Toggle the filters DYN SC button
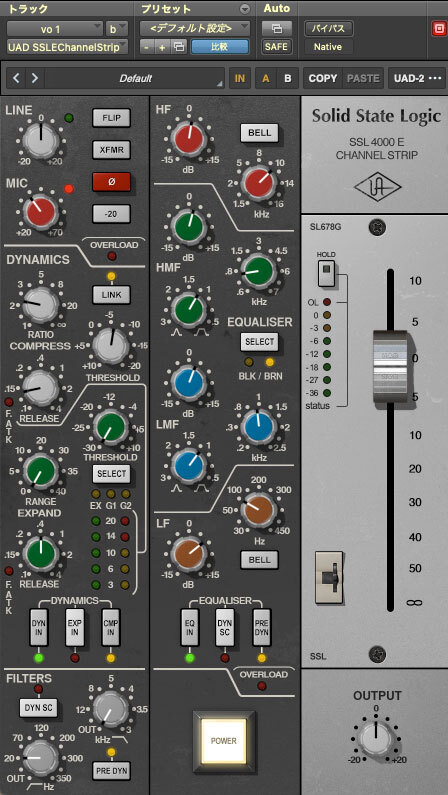The height and width of the screenshot is (795, 448). pyautogui.click(x=39, y=708)
